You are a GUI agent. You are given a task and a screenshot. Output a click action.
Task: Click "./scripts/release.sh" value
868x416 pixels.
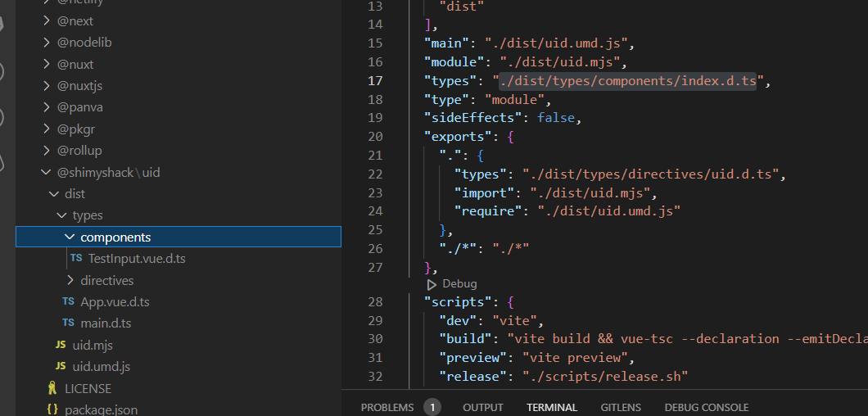click(606, 376)
